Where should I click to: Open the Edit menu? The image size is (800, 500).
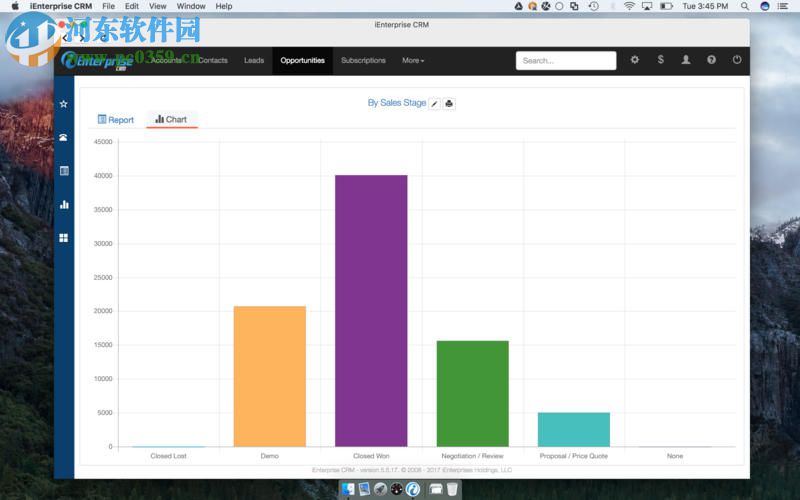(x=132, y=6)
